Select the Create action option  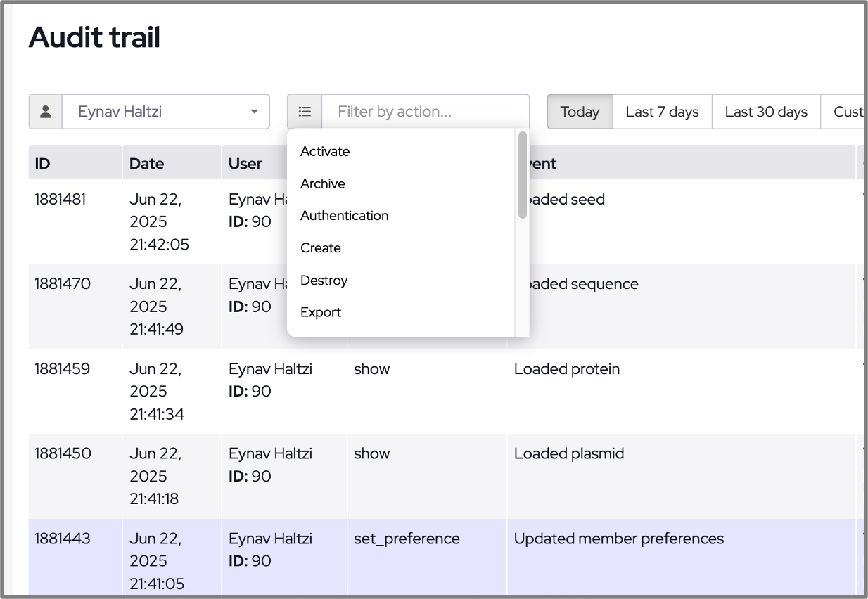click(x=321, y=248)
